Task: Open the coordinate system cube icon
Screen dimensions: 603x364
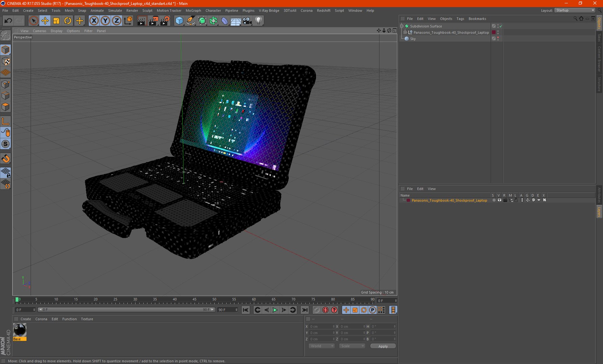Action: pos(128,21)
